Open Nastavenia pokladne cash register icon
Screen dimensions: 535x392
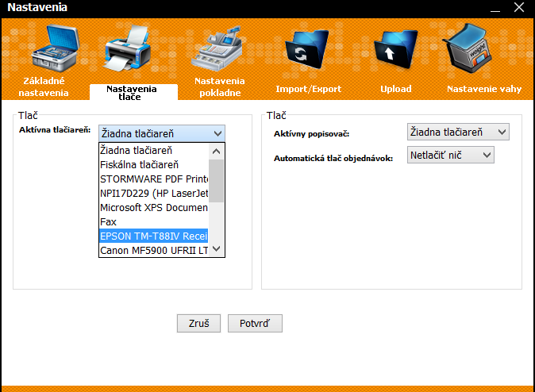[x=220, y=49]
